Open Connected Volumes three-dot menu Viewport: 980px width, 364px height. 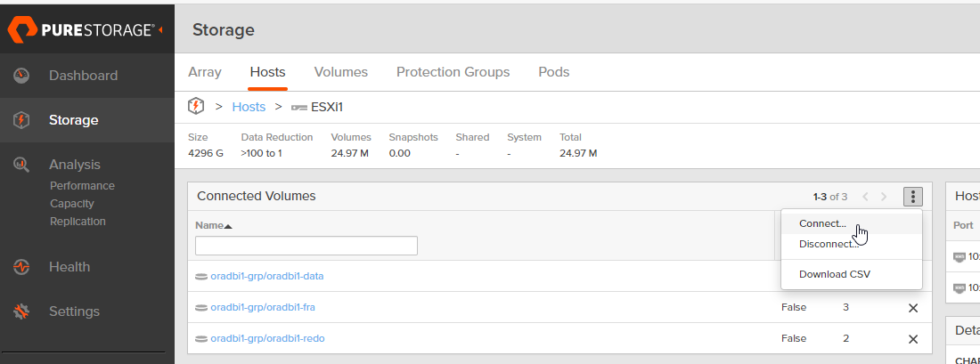pos(913,197)
